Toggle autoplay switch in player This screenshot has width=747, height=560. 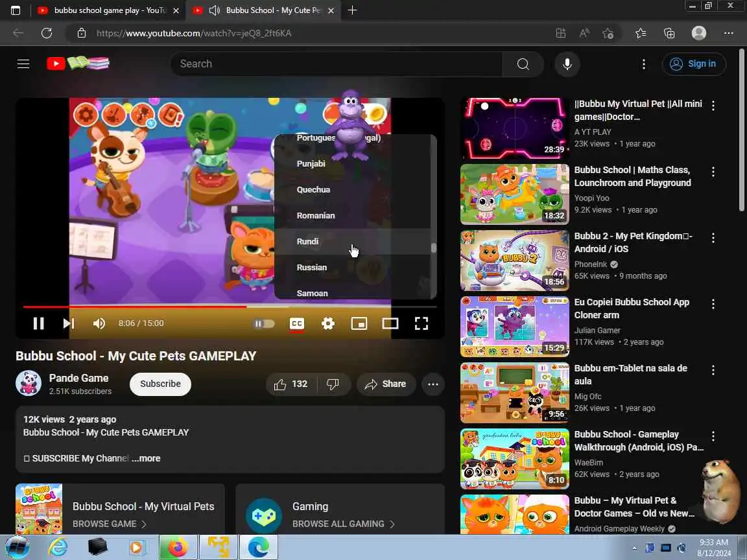coord(264,324)
